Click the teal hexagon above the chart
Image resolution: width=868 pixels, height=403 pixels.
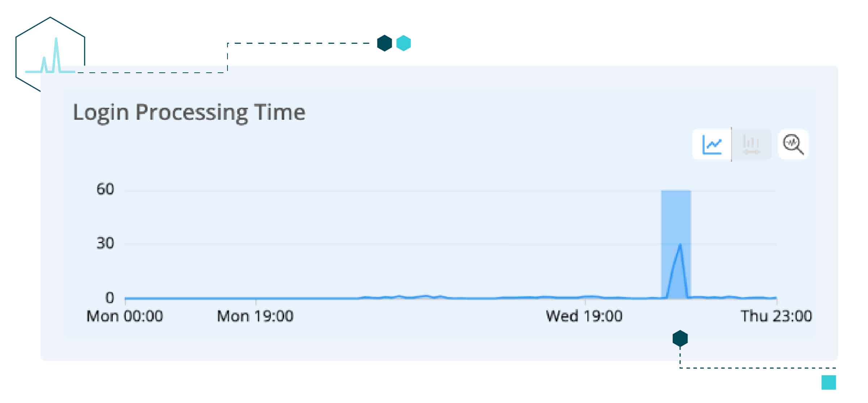coord(404,43)
